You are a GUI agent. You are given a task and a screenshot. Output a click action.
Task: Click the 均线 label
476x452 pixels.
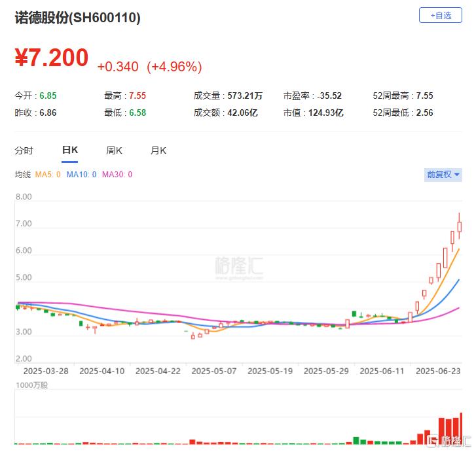coord(23,175)
